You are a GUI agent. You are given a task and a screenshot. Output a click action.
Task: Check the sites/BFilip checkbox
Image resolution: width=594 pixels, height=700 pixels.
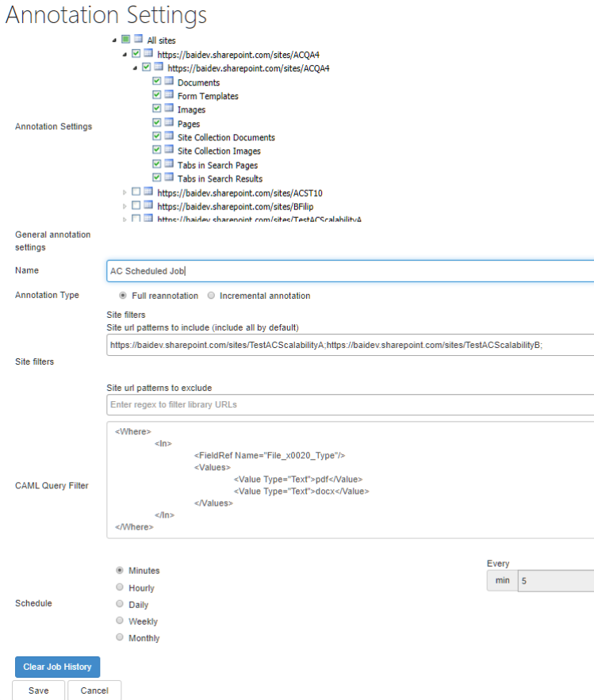click(136, 205)
